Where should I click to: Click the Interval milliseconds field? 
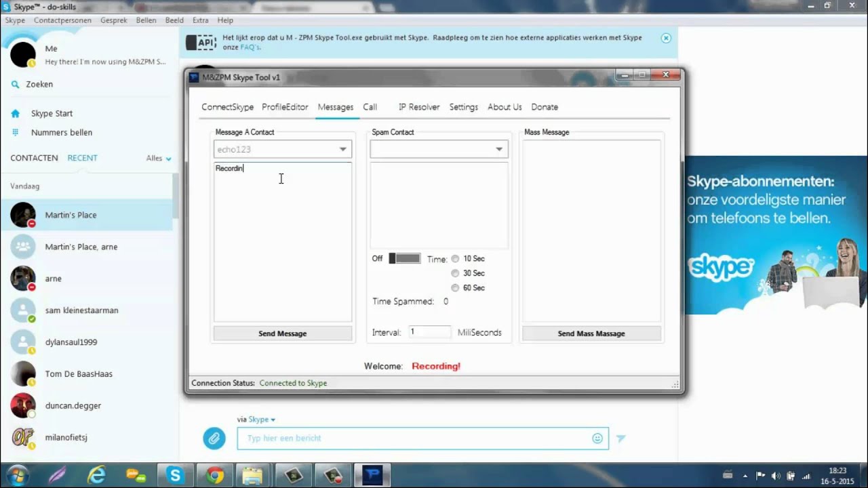coord(429,332)
